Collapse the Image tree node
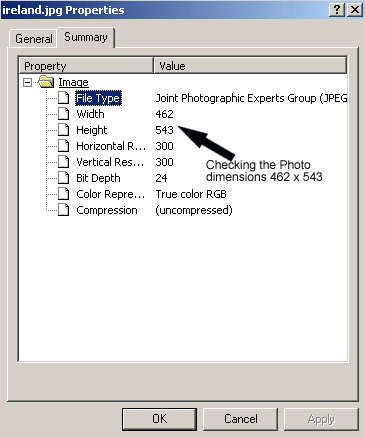Viewport: 365px width, 438px height. point(28,82)
